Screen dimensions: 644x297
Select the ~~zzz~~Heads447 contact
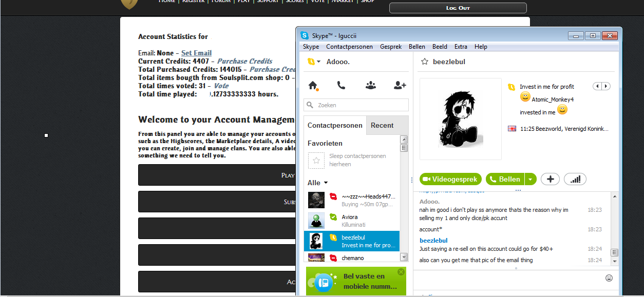(x=351, y=200)
